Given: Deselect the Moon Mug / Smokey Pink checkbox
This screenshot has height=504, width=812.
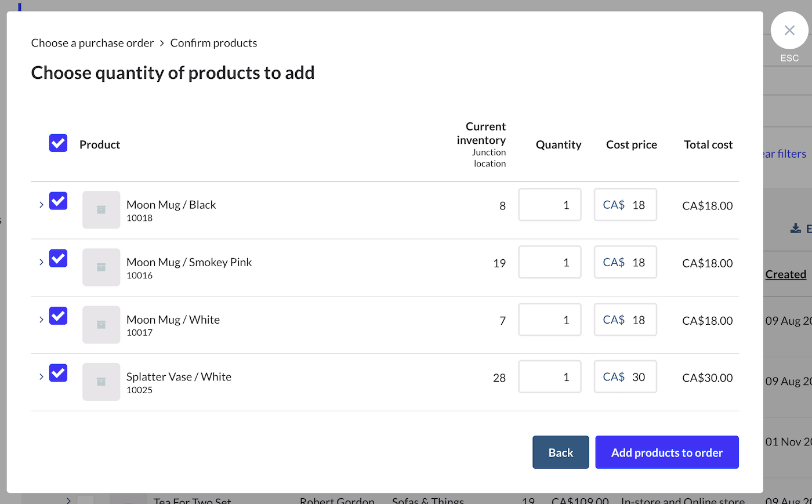Looking at the screenshot, I should (x=58, y=259).
